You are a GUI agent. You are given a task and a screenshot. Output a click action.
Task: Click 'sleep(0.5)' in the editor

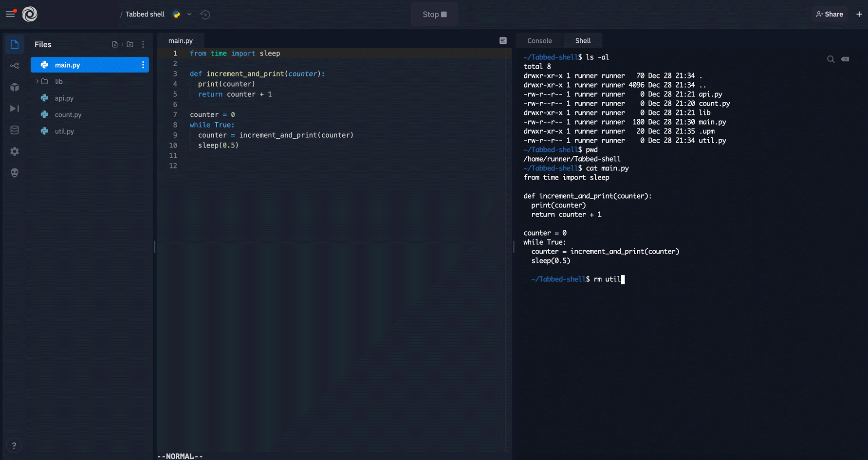point(218,146)
